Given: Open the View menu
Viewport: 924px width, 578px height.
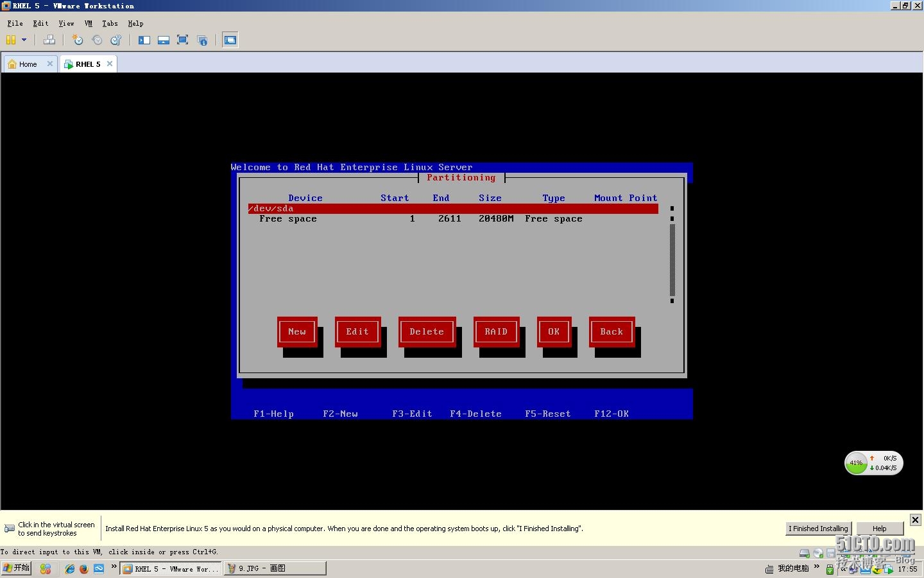Looking at the screenshot, I should [66, 23].
